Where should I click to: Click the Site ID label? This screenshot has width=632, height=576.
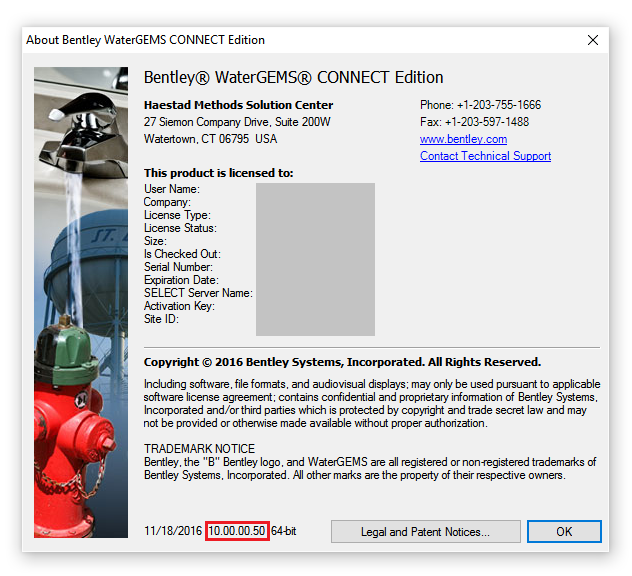pos(161,319)
